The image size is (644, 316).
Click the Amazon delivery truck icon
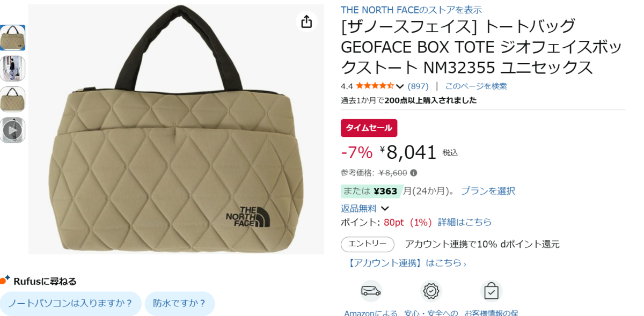pyautogui.click(x=371, y=291)
